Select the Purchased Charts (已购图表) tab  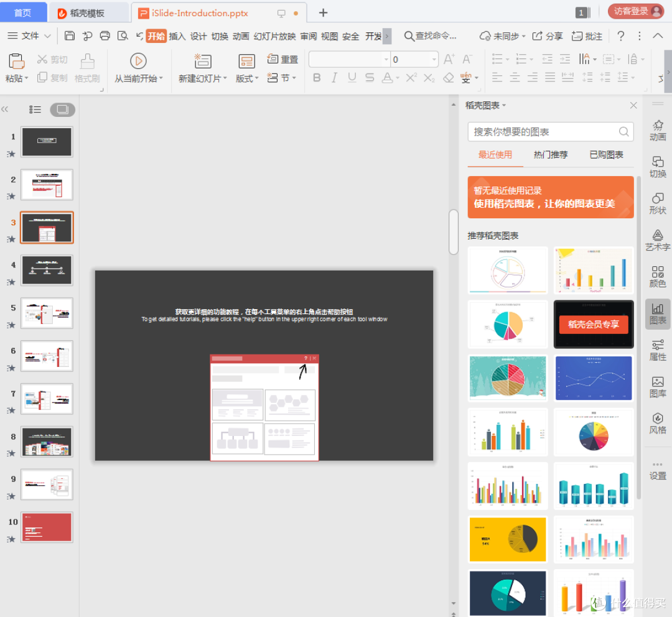click(606, 155)
